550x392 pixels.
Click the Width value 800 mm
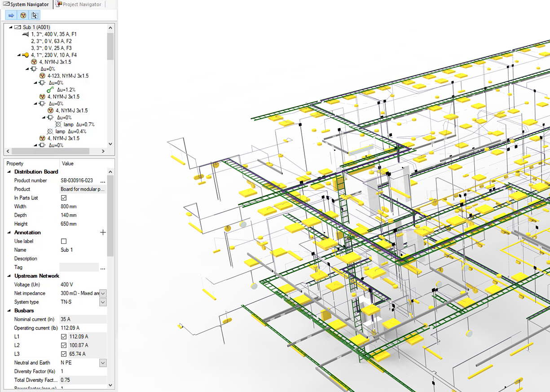69,207
